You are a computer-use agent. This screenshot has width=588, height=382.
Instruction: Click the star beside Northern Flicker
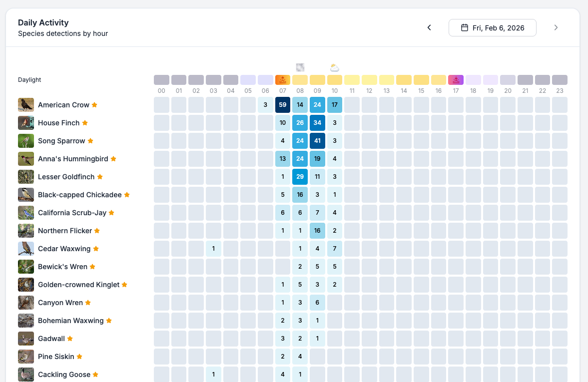coord(97,231)
